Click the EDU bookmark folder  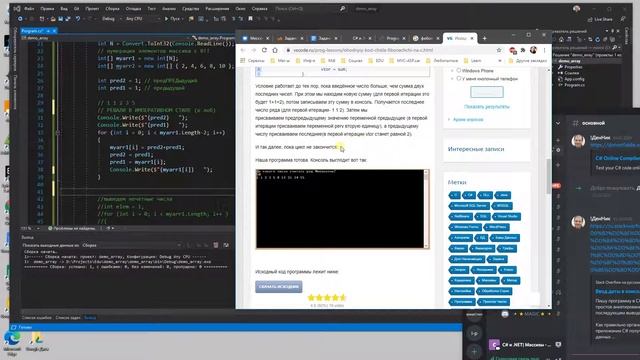376,61
